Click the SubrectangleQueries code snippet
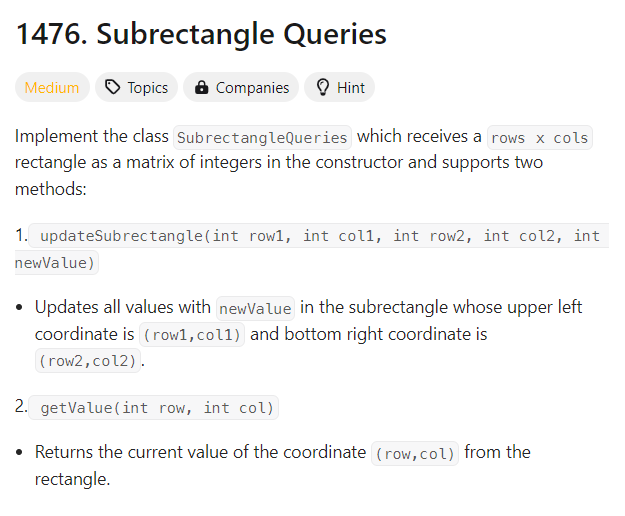Viewport: 625px width, 516px height. point(262,138)
